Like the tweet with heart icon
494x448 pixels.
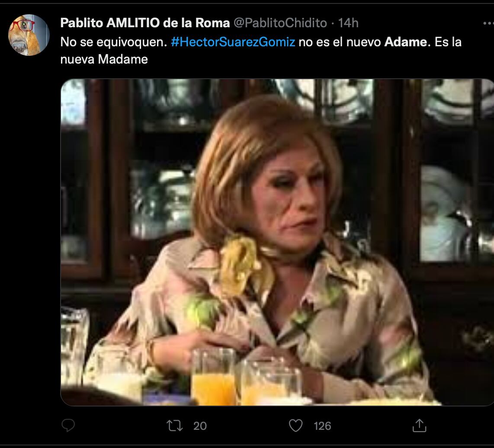295,426
